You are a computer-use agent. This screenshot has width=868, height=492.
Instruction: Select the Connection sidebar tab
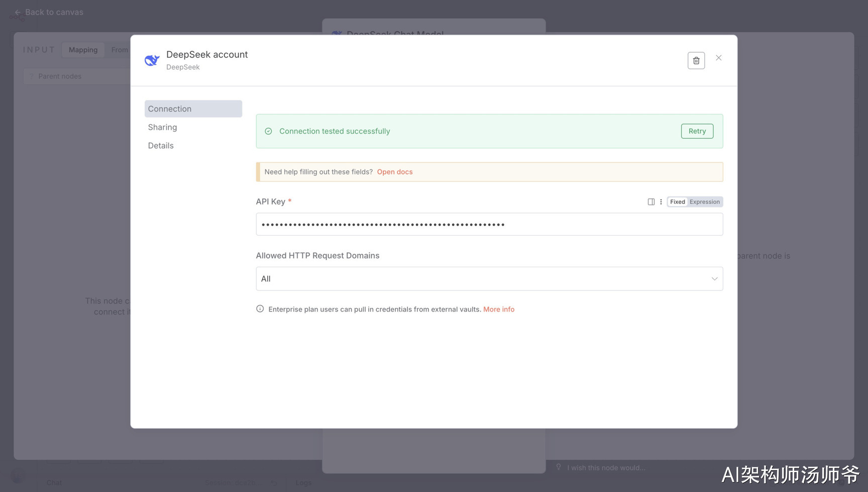[x=193, y=109]
